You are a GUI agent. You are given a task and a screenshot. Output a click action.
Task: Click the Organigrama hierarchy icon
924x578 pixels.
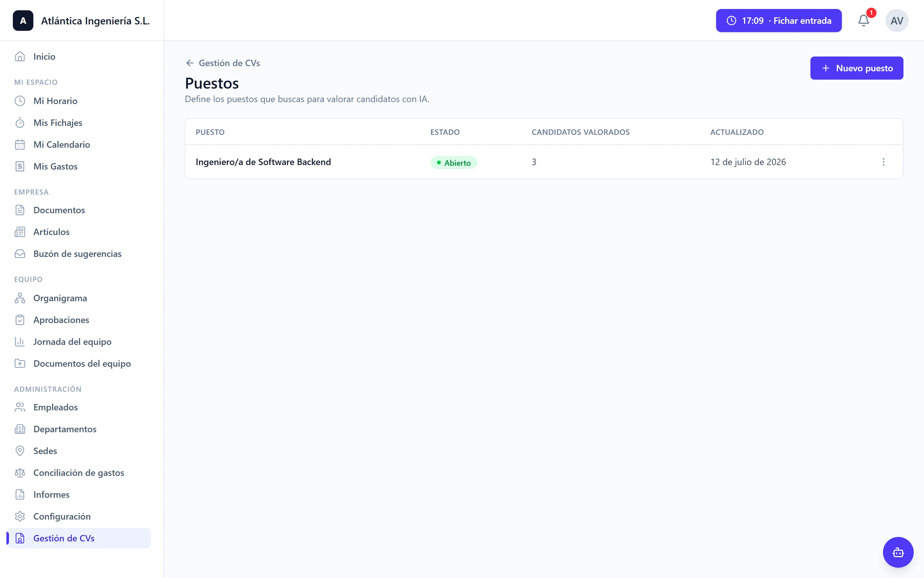[x=20, y=298]
